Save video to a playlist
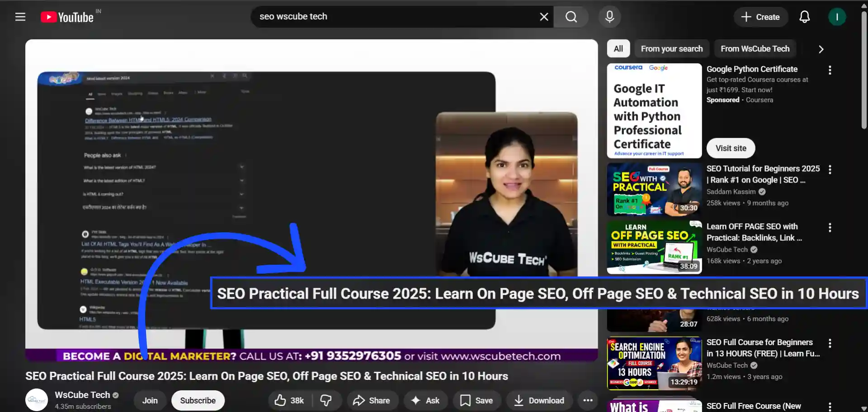This screenshot has height=412, width=868. pyautogui.click(x=476, y=400)
